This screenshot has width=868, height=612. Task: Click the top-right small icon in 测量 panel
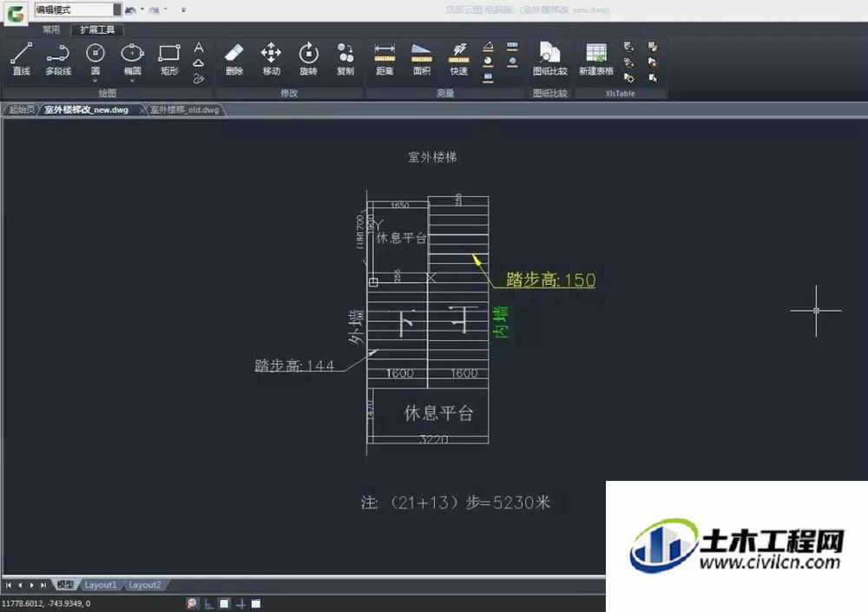click(x=513, y=47)
